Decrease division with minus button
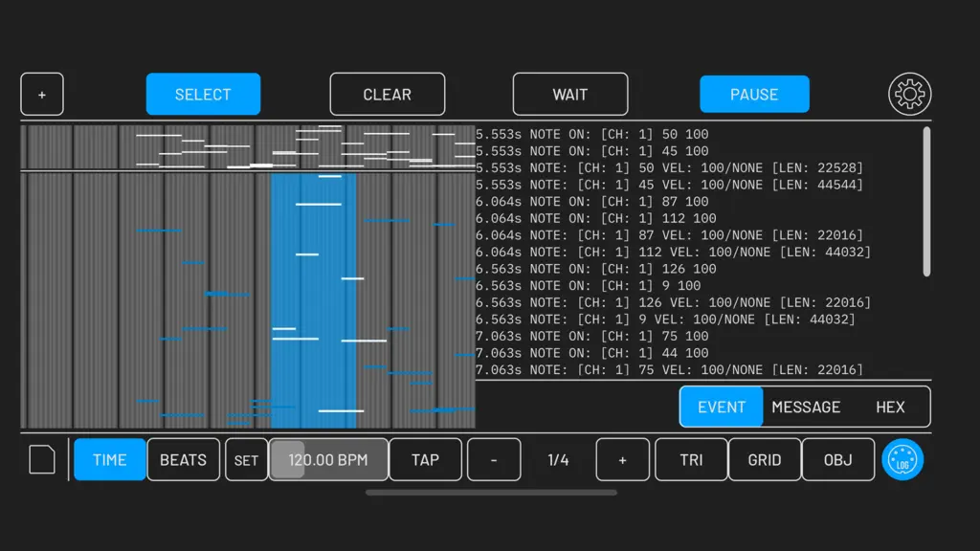Screen dimensions: 980x551 (494, 460)
